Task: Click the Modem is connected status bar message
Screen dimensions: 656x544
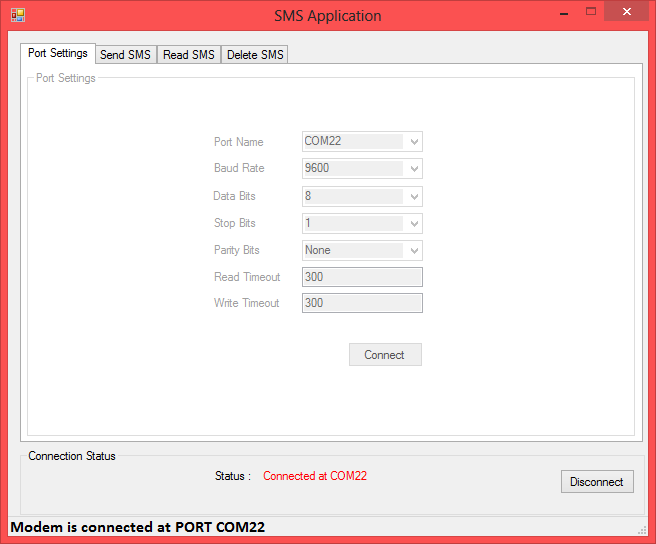Action: [138, 527]
